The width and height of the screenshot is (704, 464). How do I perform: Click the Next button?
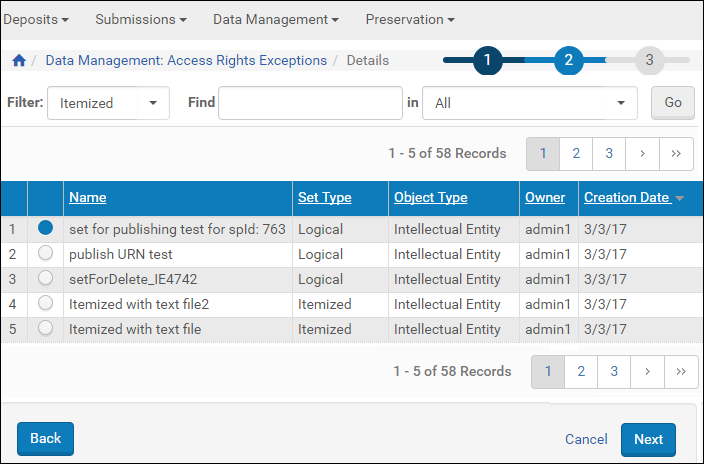click(x=648, y=439)
